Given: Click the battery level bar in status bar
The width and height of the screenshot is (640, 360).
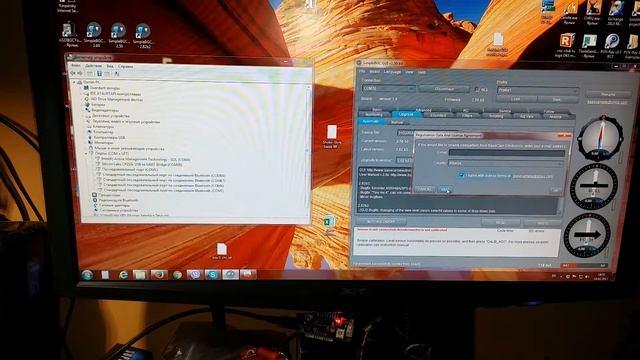Looking at the screenshot, I should 584,266.
